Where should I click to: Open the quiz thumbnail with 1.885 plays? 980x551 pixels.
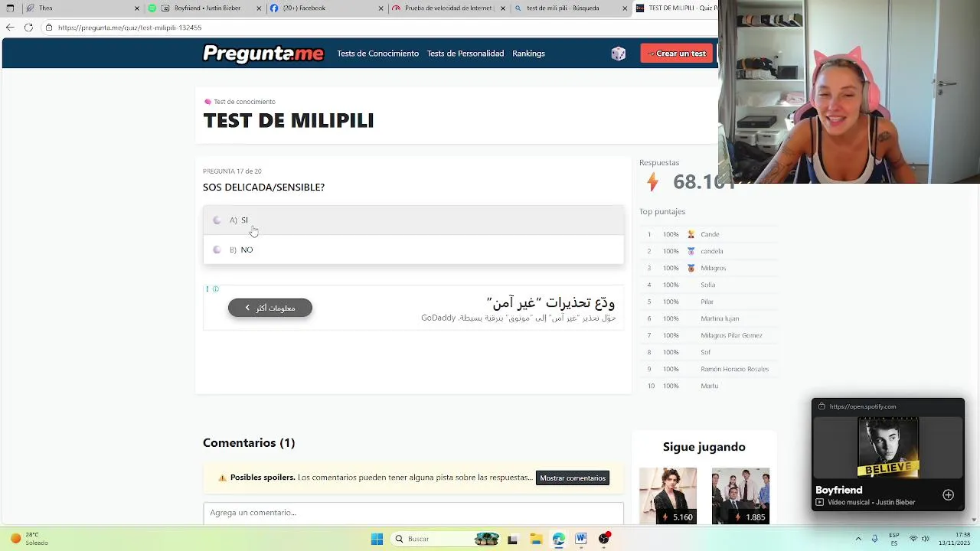[740, 496]
